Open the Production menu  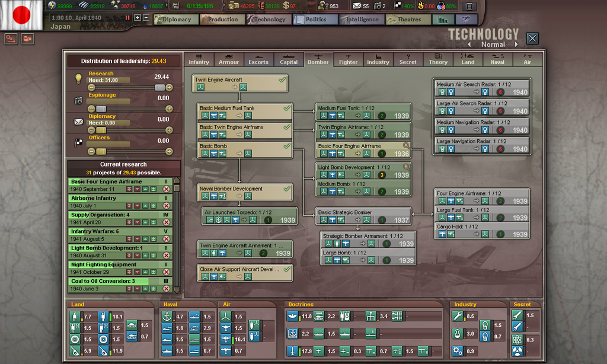coord(223,20)
